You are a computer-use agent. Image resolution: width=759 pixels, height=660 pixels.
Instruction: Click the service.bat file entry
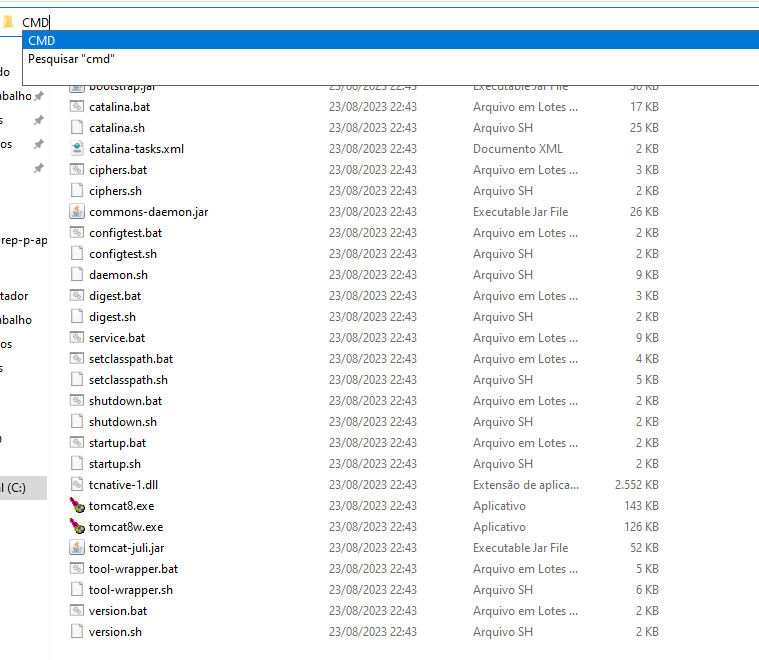[117, 338]
